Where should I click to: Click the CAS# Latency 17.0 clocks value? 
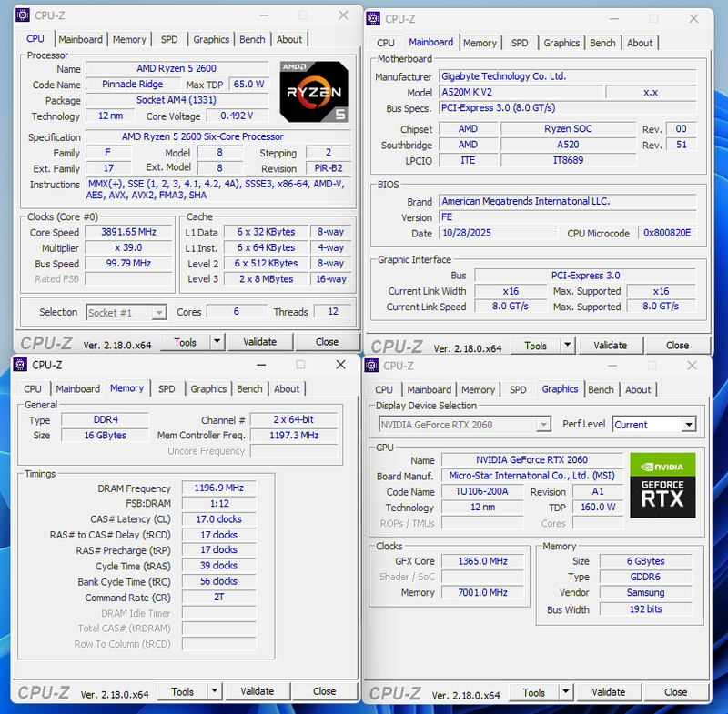(218, 519)
